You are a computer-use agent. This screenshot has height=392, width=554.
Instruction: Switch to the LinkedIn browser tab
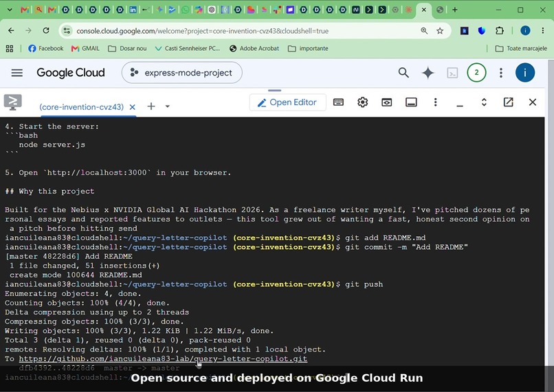point(133,10)
